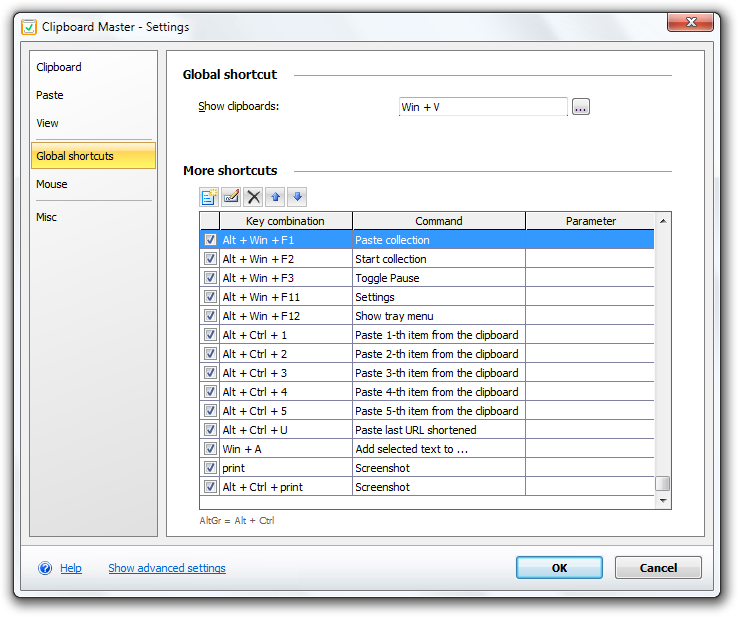Select Paste 2-th item from the clipboard
This screenshot has height=617, width=739.
[x=439, y=354]
